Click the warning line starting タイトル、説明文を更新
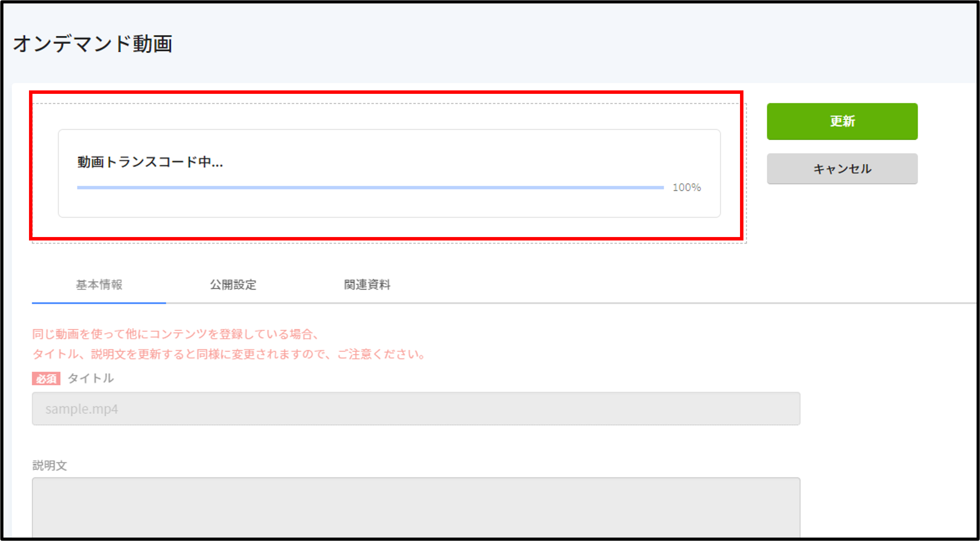This screenshot has width=980, height=541. coord(229,354)
